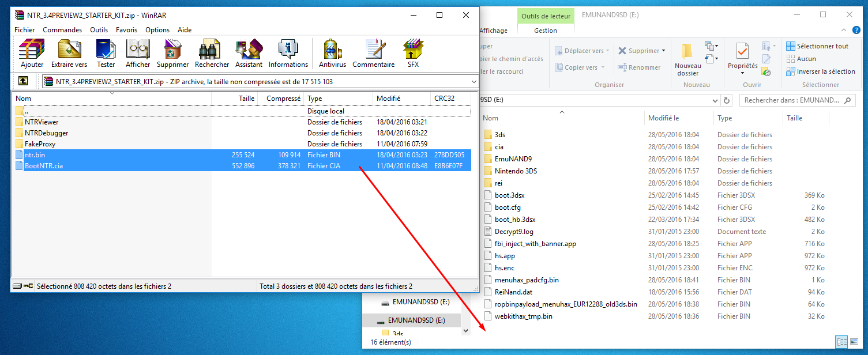The width and height of the screenshot is (868, 355).
Task: Open the Commandes menu in WinRAR
Action: click(x=62, y=30)
